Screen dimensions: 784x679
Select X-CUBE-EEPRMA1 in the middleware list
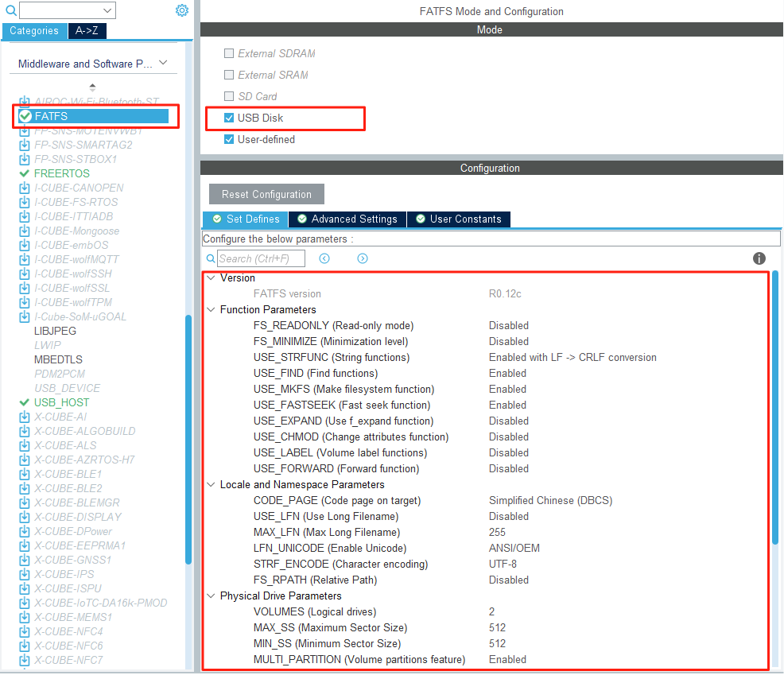coord(80,546)
